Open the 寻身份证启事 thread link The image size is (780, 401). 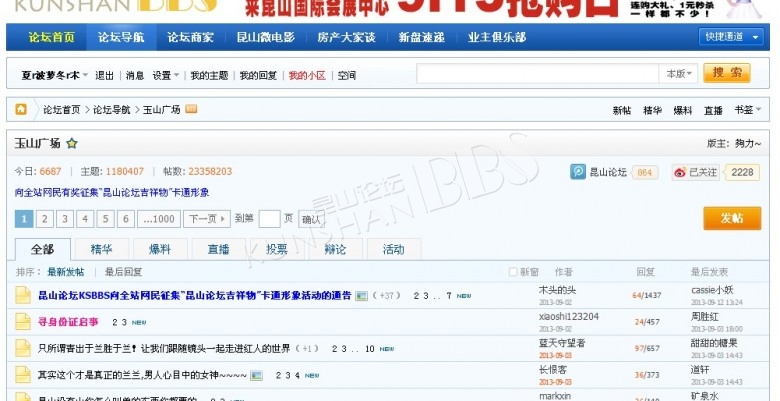[x=68, y=322]
